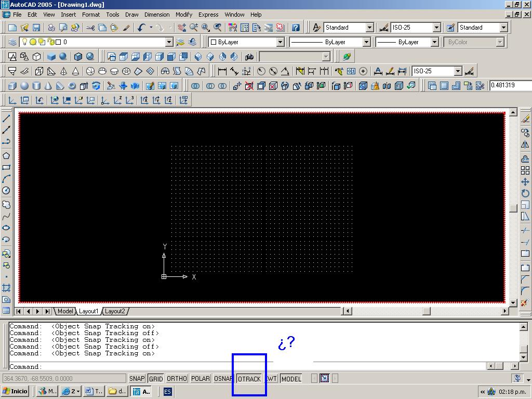Viewport: 532px width, 399px height.
Task: Click the solids Union icon
Action: point(195,86)
